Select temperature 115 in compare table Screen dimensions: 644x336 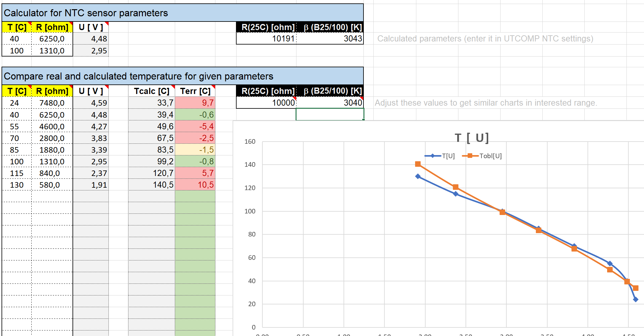pos(17,173)
